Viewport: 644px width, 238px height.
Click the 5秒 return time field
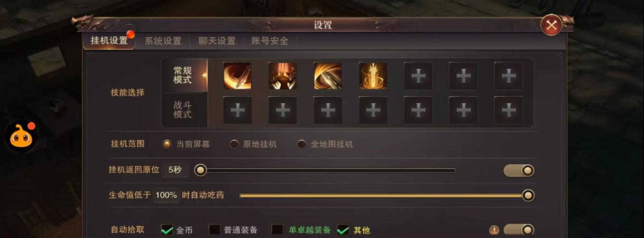coord(175,170)
